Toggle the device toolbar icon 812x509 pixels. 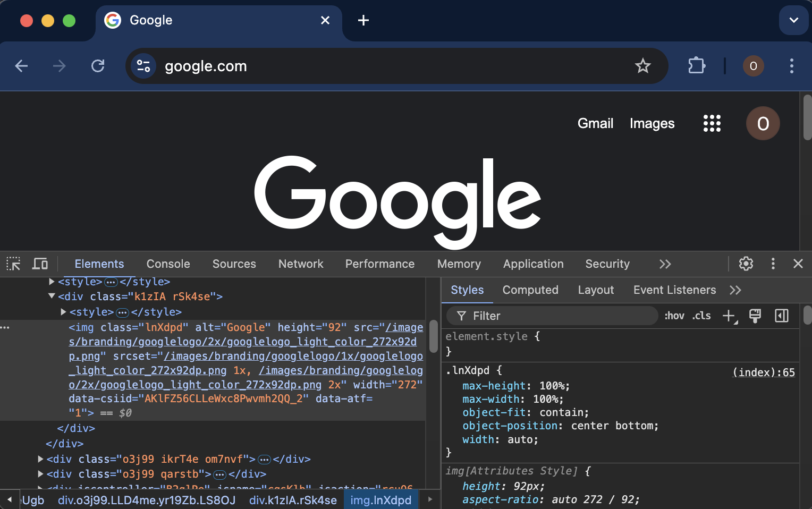point(40,264)
